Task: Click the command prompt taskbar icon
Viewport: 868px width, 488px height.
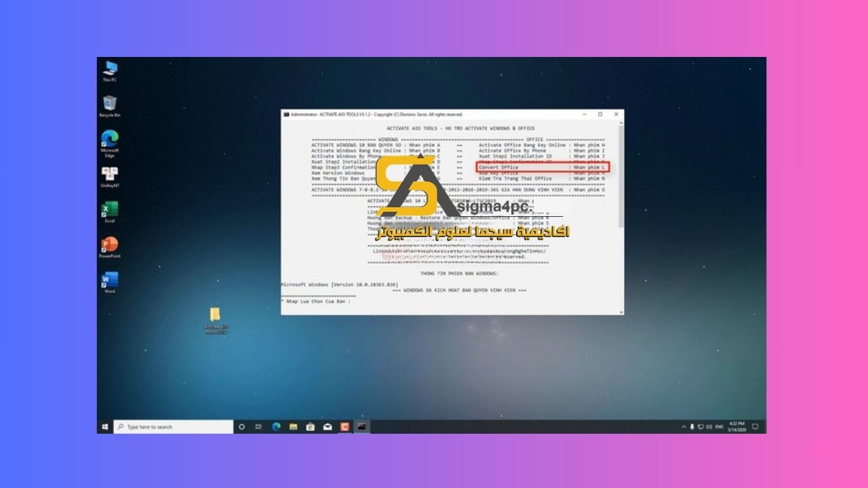Action: (362, 427)
